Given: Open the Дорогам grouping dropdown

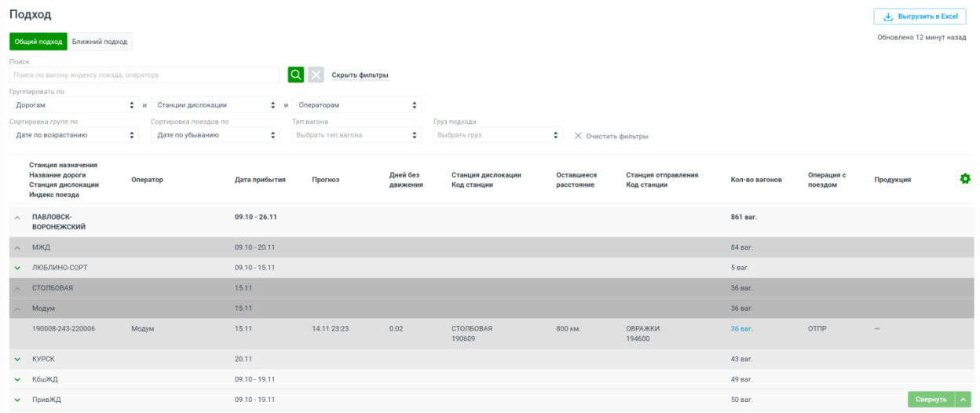Looking at the screenshot, I should pos(75,104).
